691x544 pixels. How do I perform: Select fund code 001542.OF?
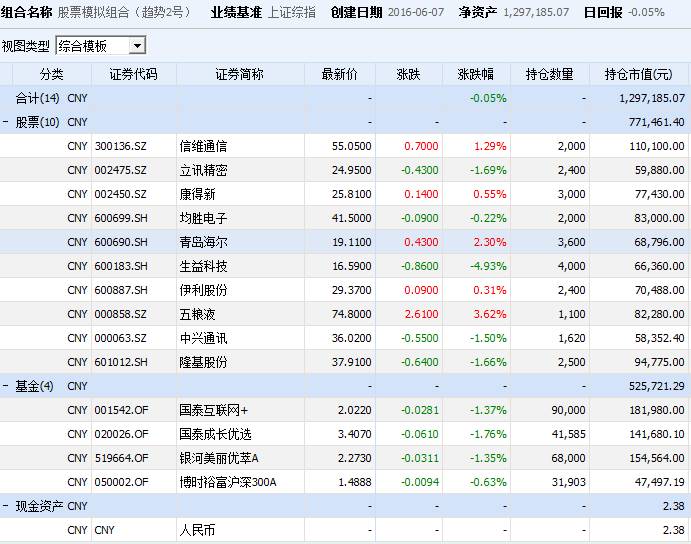click(x=121, y=410)
